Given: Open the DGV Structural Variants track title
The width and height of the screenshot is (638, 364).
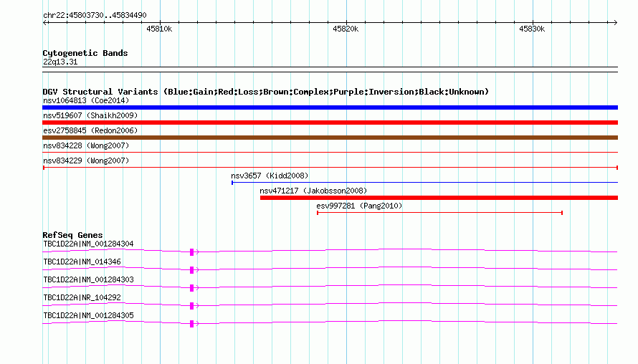Looking at the screenshot, I should [x=266, y=92].
